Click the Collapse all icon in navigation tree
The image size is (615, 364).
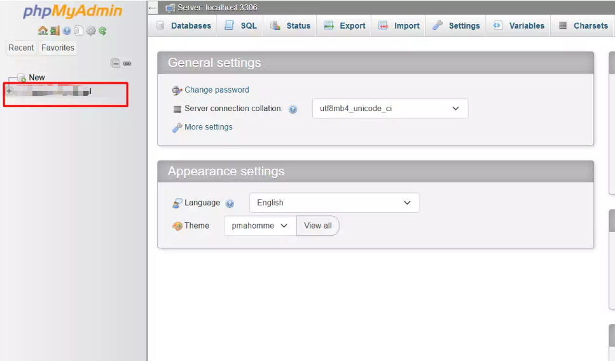coord(115,63)
